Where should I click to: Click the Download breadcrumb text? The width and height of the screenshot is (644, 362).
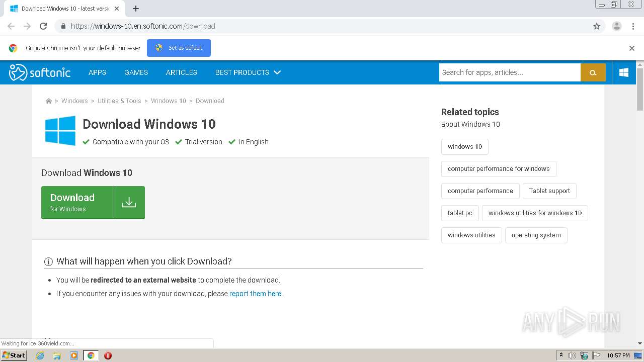(210, 101)
